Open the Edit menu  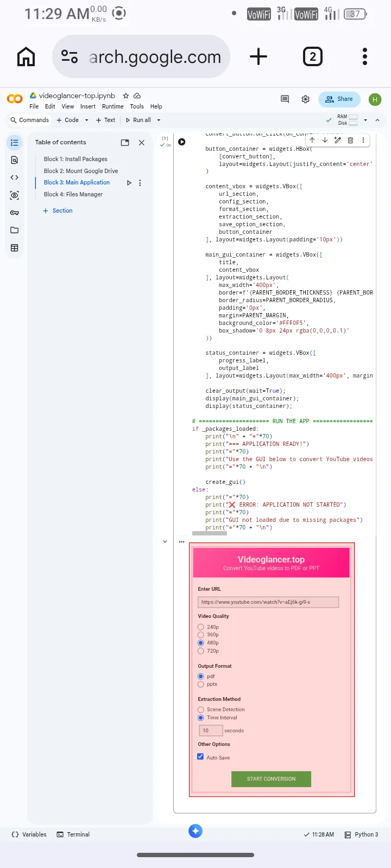tap(50, 107)
